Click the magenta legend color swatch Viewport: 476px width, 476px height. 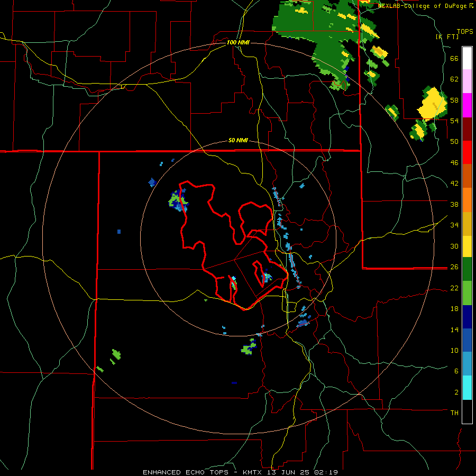click(467, 105)
